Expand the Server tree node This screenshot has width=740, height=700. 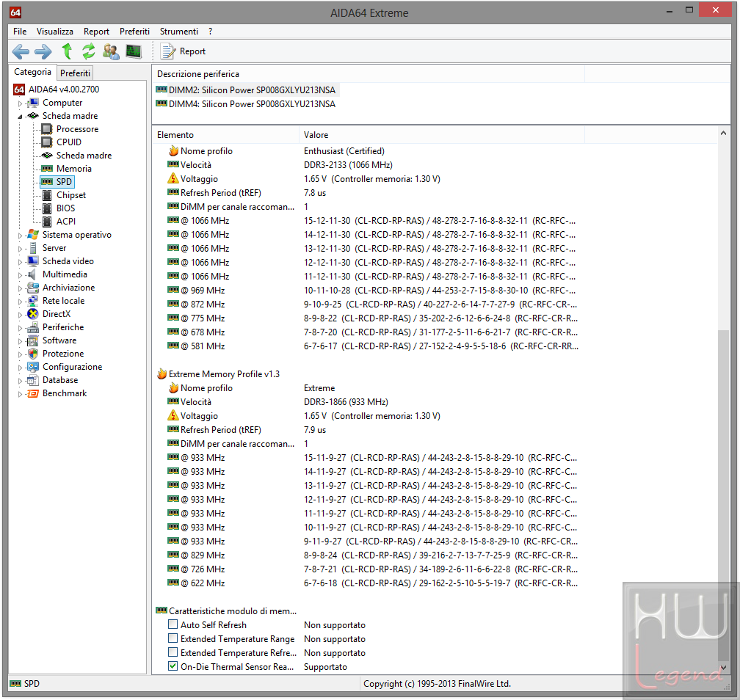coord(20,249)
